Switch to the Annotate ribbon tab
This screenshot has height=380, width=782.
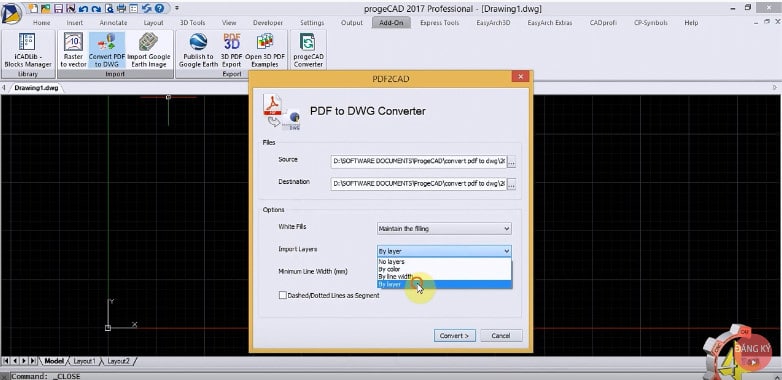click(x=113, y=23)
